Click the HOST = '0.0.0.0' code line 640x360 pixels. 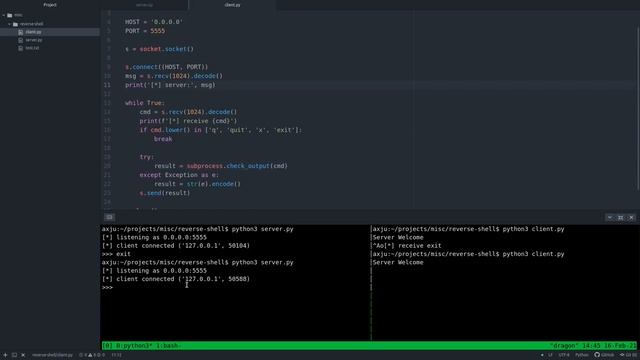(x=154, y=22)
